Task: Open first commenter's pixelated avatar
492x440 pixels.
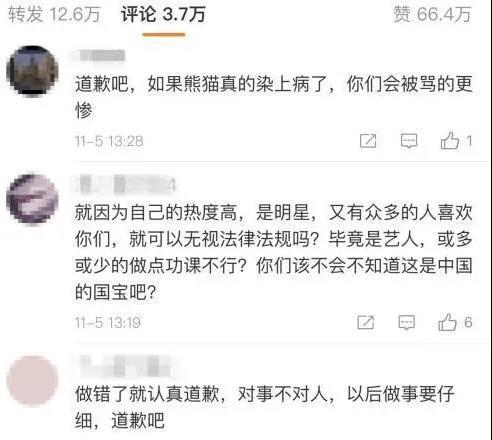Action: click(x=32, y=71)
